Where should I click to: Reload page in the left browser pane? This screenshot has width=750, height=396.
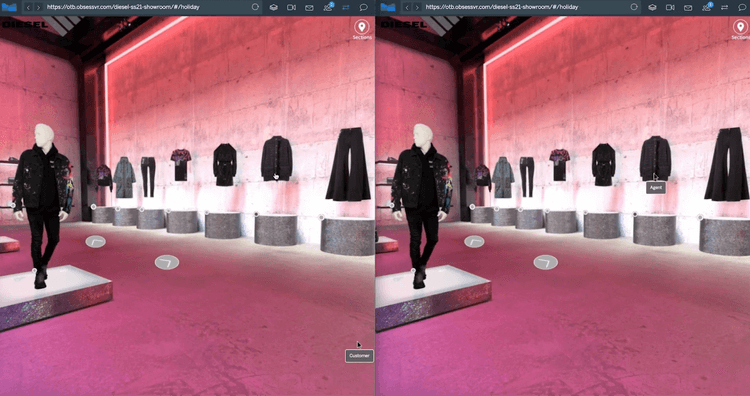click(255, 7)
